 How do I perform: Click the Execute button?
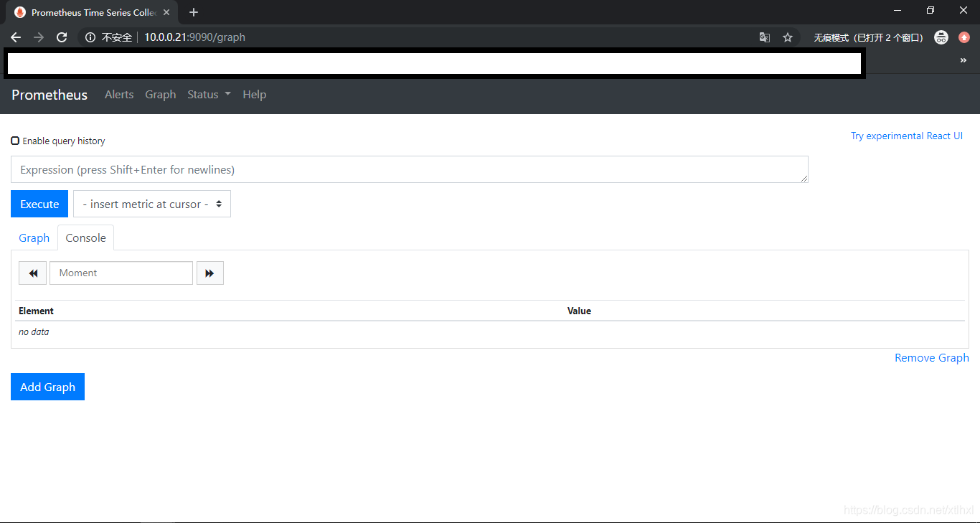pyautogui.click(x=39, y=204)
